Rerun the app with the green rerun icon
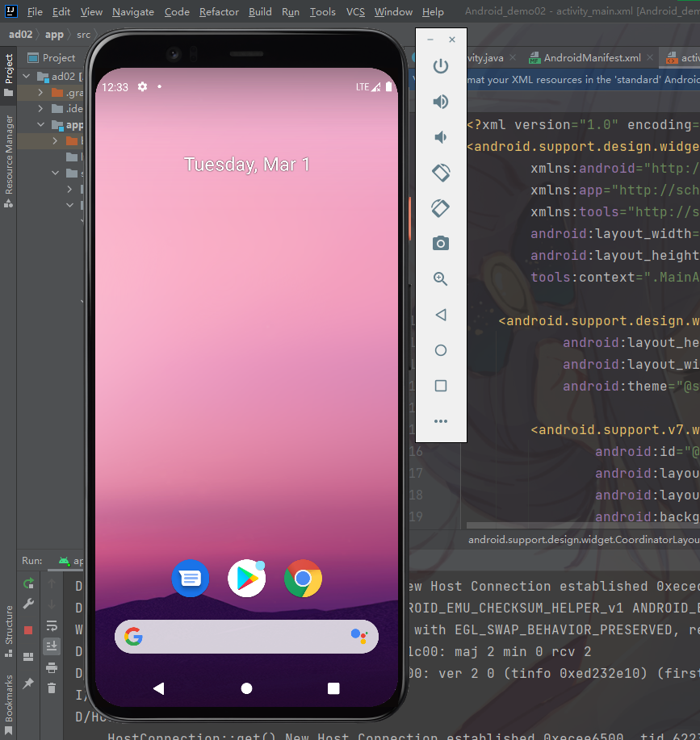This screenshot has width=700, height=740. [x=28, y=583]
